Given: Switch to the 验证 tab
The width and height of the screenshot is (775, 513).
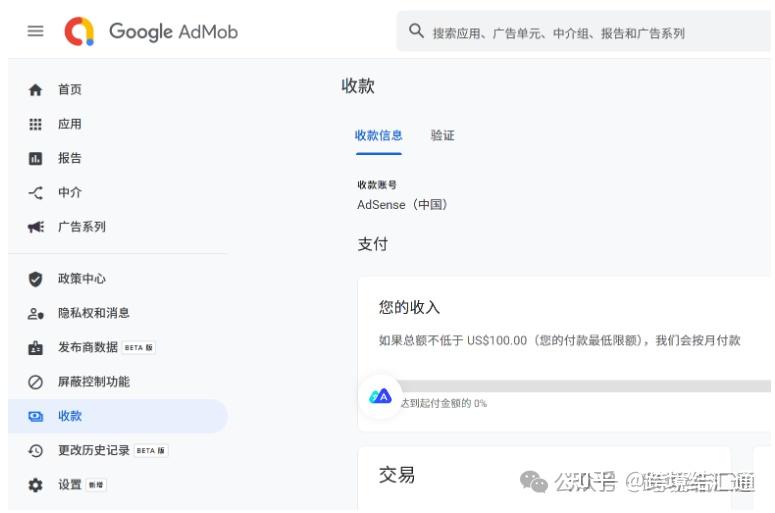Looking at the screenshot, I should pos(442,135).
